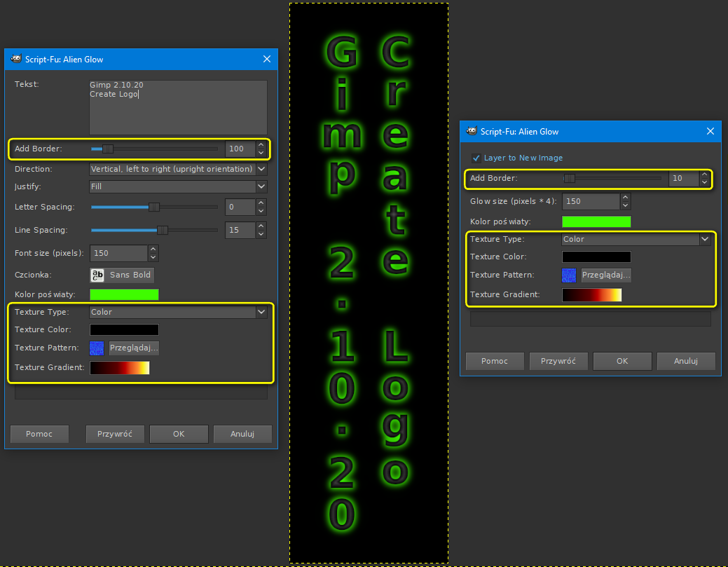Increase Glow size spinner value

pyautogui.click(x=626, y=198)
